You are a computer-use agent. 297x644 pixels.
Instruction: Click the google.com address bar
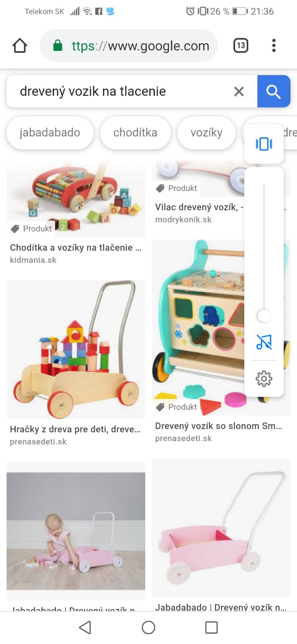(x=129, y=45)
